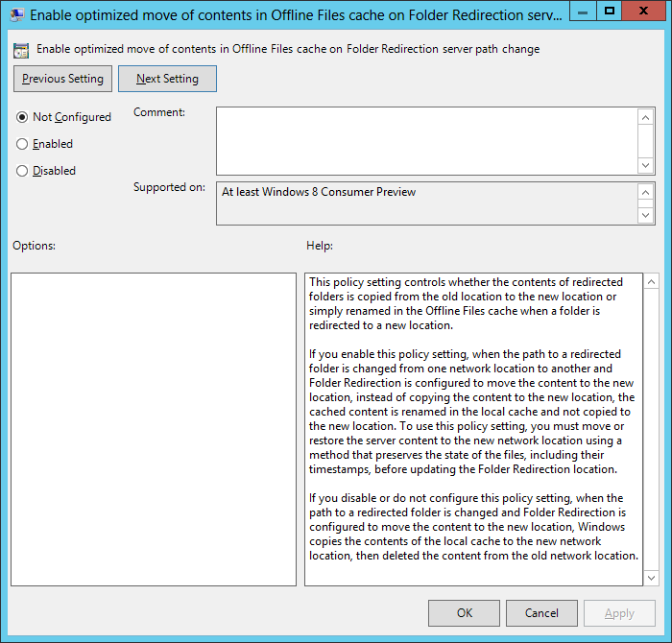Screen dimensions: 672x643
Task: Click the empty Options pane
Action: pos(154,429)
